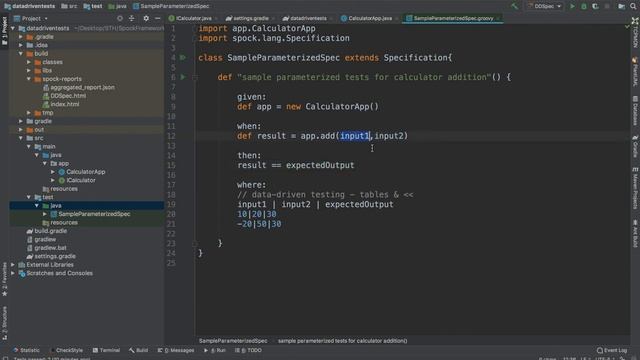Viewport: 640px width, 360px height.
Task: Select DDSpec.html in spock-reports
Action: (68, 96)
